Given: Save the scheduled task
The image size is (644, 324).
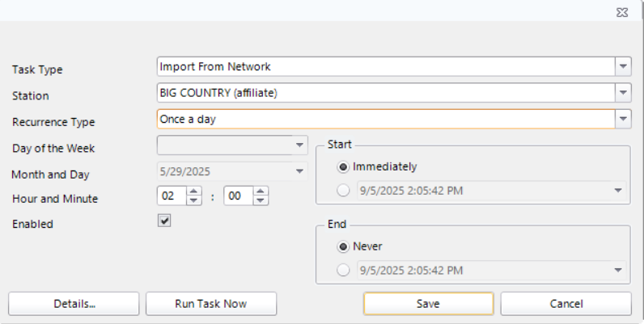Looking at the screenshot, I should (428, 304).
